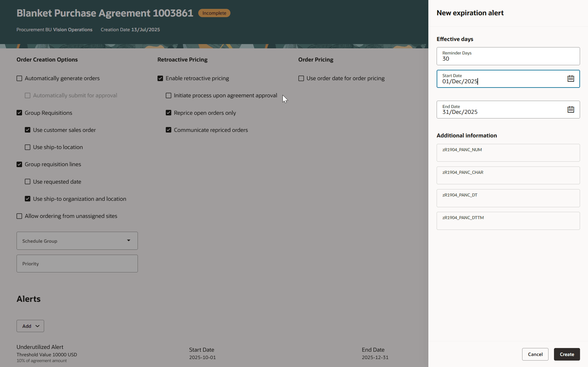Select the zR1904_PANC_DT field
Viewport: 588px width, 367px height.
coord(508,198)
